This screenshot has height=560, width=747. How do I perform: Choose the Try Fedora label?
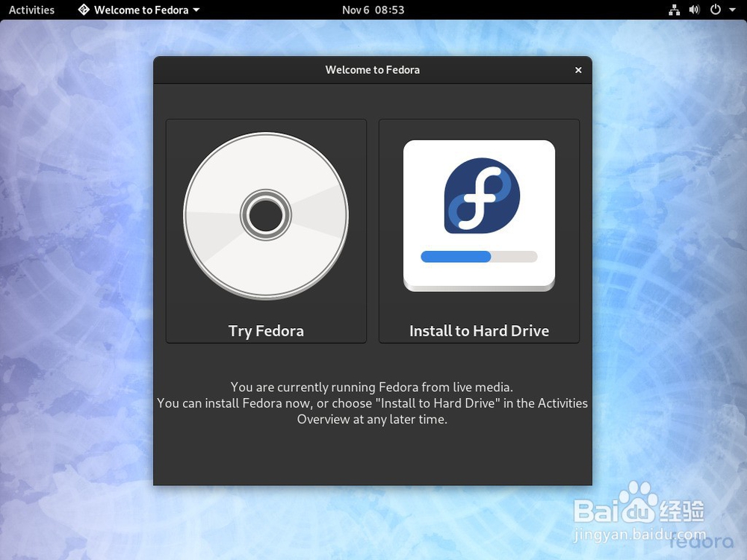266,331
